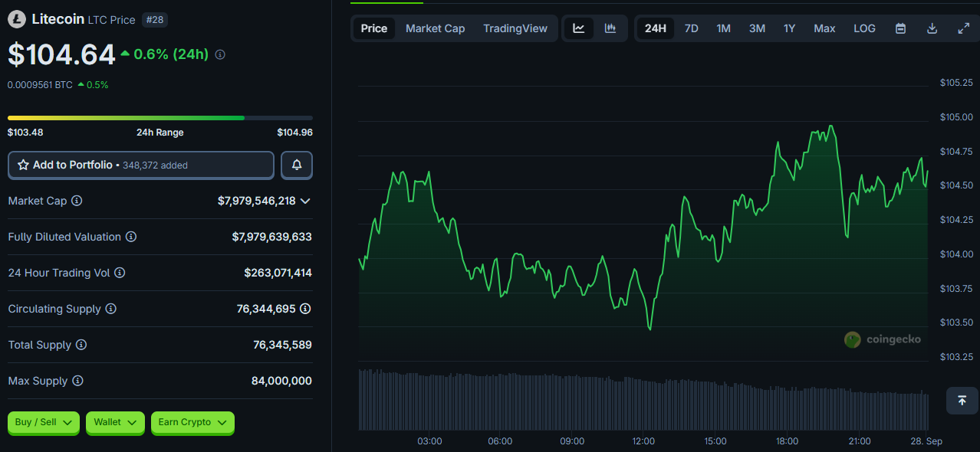Screen dimensions: 980x452
Task: Select the 1Y time range
Action: coord(789,28)
